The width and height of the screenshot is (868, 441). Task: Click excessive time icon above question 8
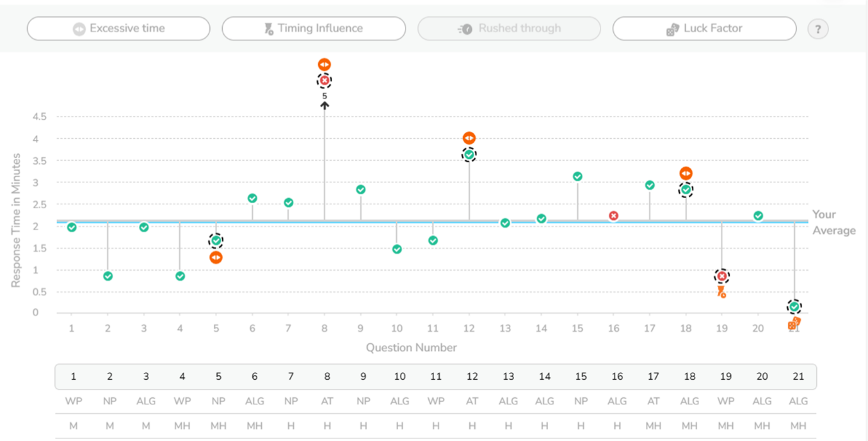pyautogui.click(x=324, y=64)
